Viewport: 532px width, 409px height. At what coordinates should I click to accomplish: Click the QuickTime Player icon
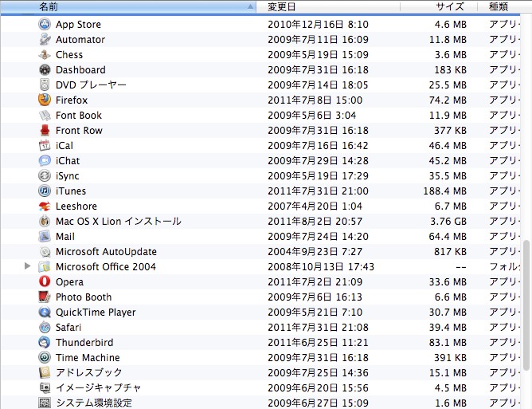pos(45,313)
